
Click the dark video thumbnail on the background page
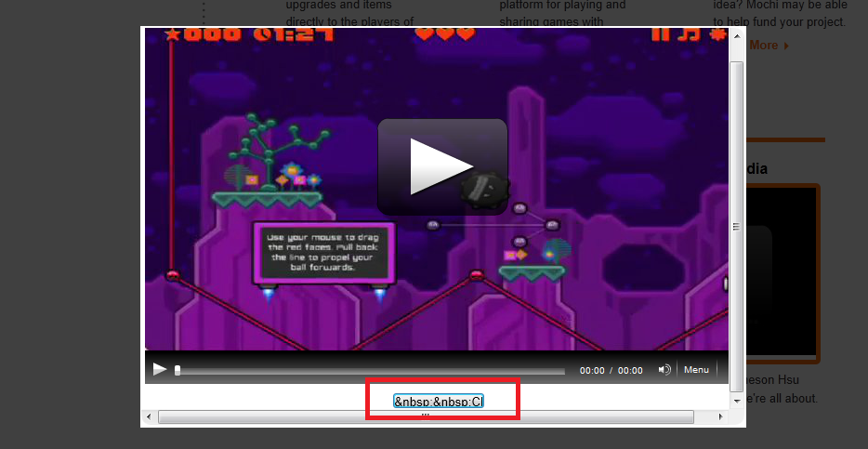(x=781, y=273)
